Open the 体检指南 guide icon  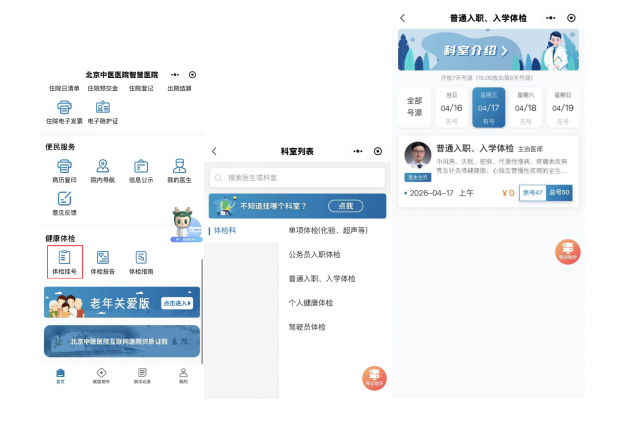[x=141, y=257]
